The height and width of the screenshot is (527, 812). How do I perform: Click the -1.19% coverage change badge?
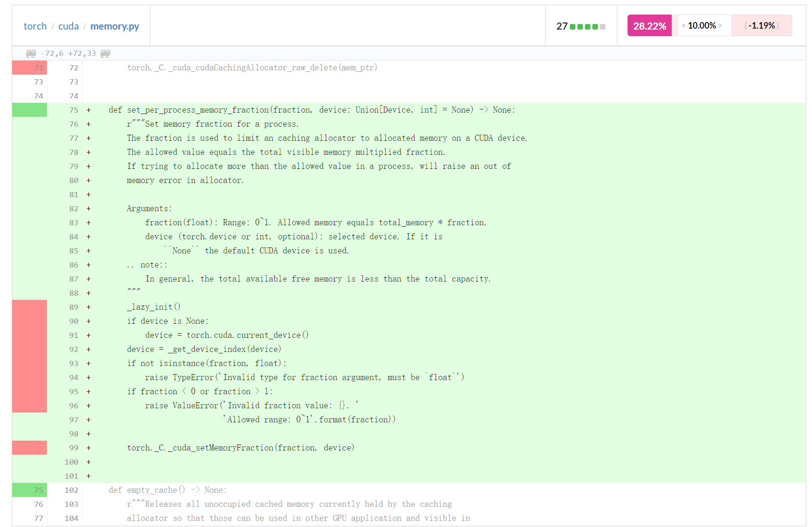pyautogui.click(x=761, y=25)
